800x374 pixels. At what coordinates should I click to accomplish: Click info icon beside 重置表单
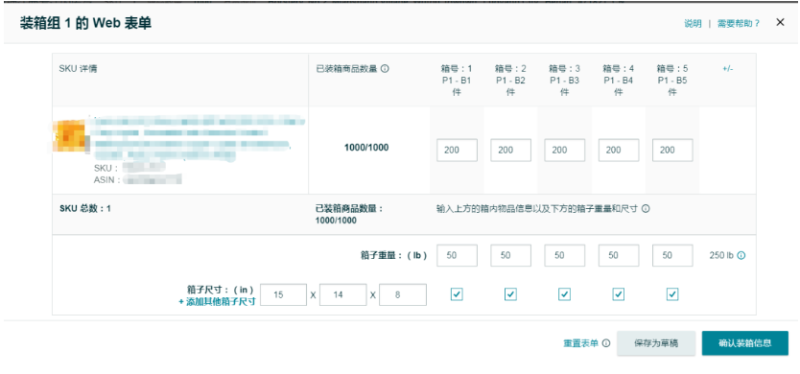click(606, 343)
